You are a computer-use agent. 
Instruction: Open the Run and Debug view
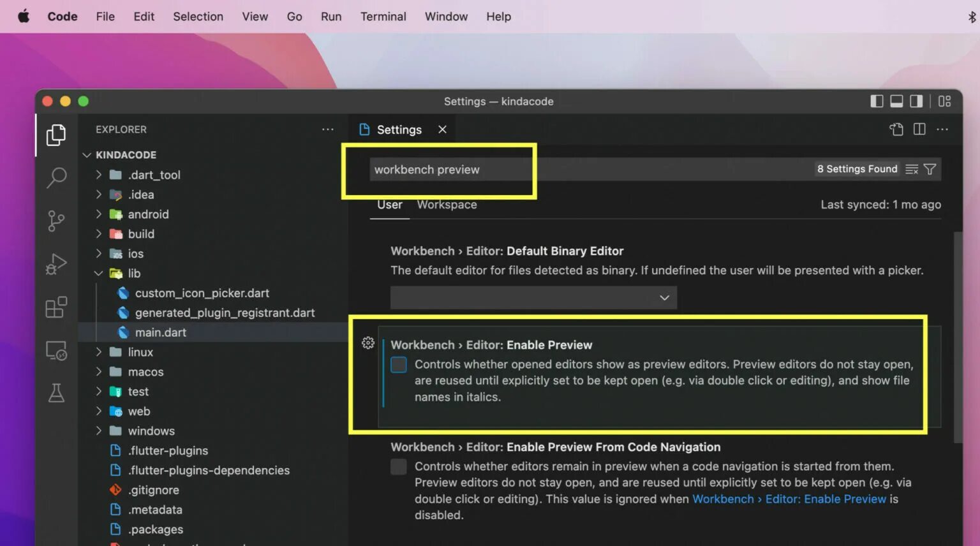coord(56,264)
